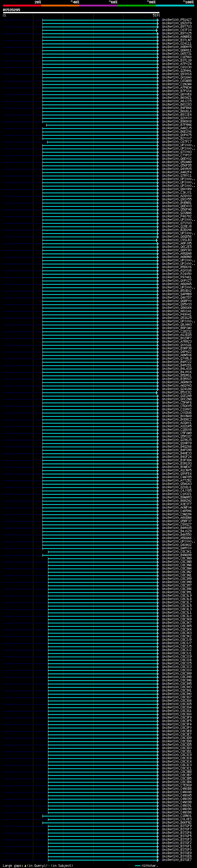Viewport: 197px width, 868px height.
Task: Select hit UniRef100_C1E560
Action: 176,57
